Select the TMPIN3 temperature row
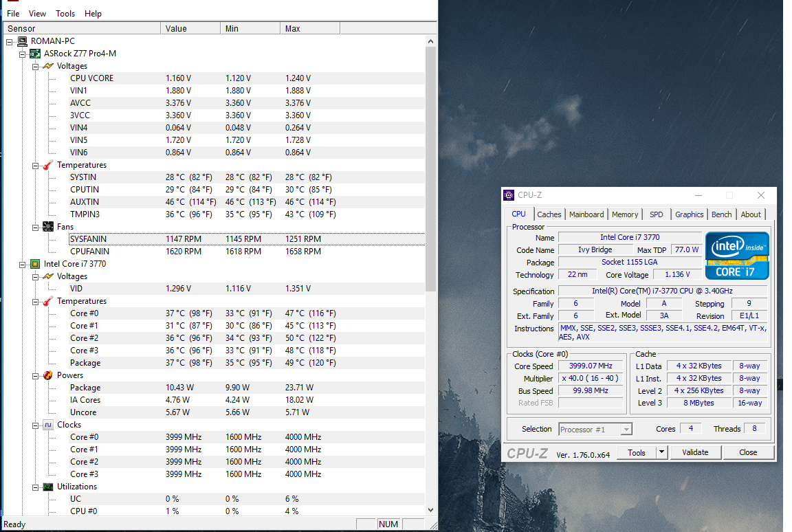792x532 pixels. coord(247,214)
